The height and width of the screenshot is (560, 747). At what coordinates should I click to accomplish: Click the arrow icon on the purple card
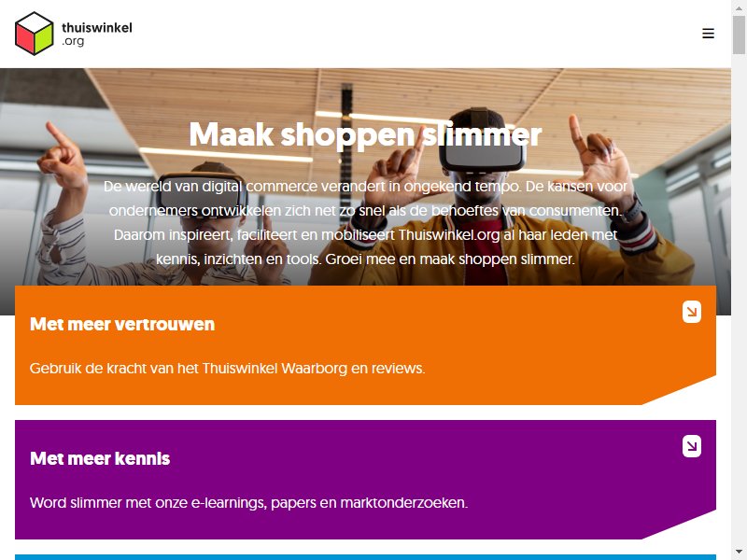click(x=691, y=446)
